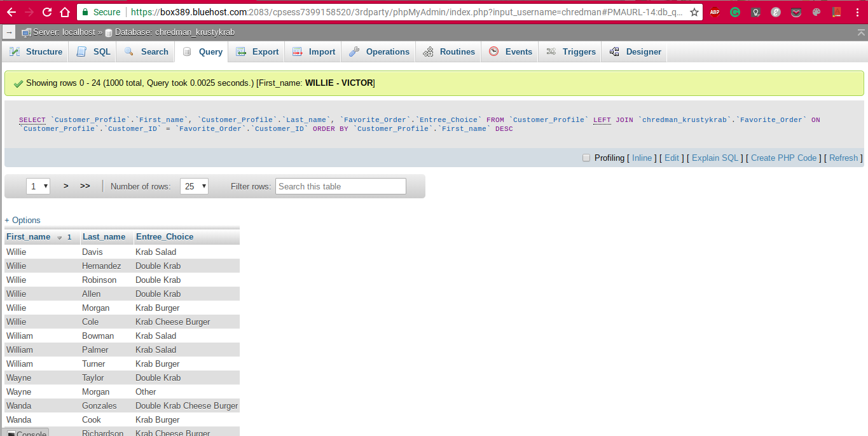868x436 pixels.
Task: Expand the + Options link
Action: (22, 221)
